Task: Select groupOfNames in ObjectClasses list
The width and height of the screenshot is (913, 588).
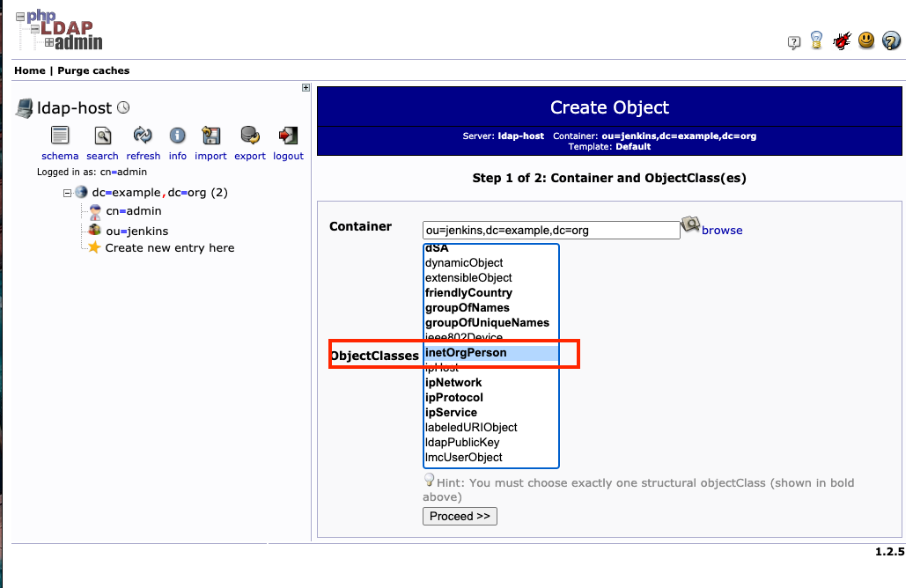Action: [x=467, y=308]
